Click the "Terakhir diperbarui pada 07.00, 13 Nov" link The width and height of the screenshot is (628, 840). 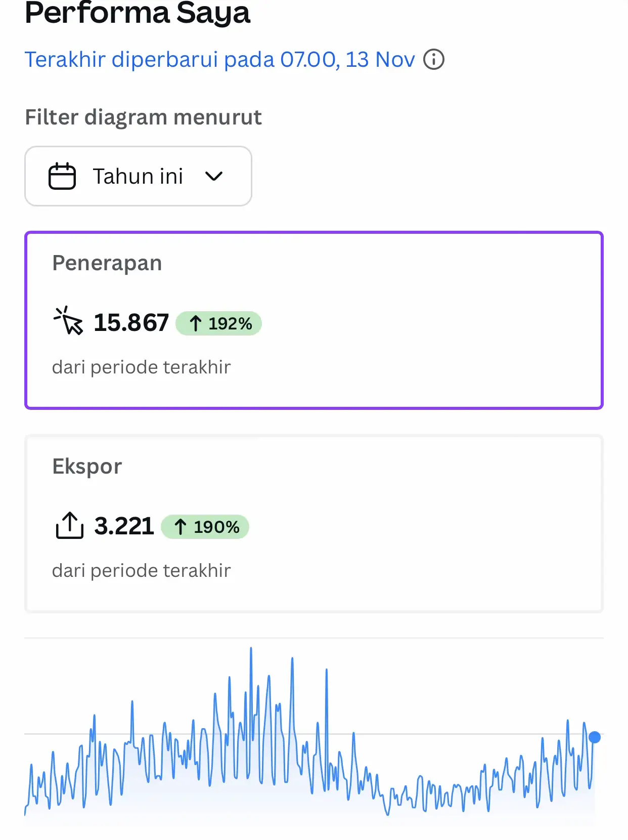219,60
